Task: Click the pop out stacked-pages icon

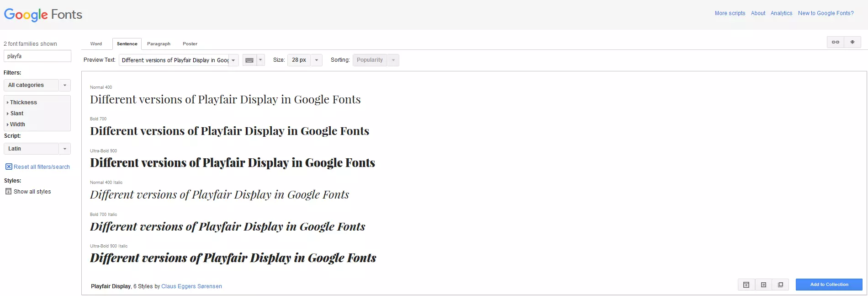Action: point(780,285)
